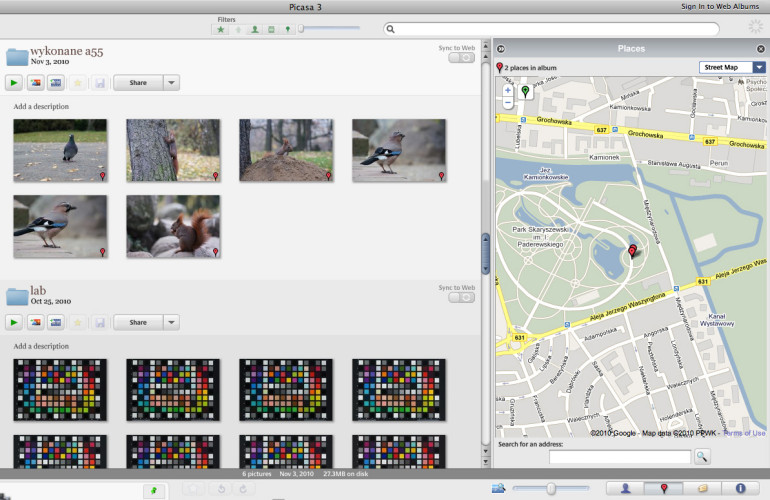
Task: Click the main search field
Action: coord(551,29)
